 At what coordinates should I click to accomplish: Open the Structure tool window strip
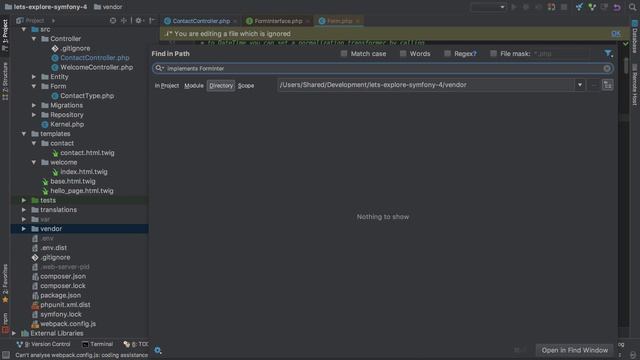pos(5,81)
